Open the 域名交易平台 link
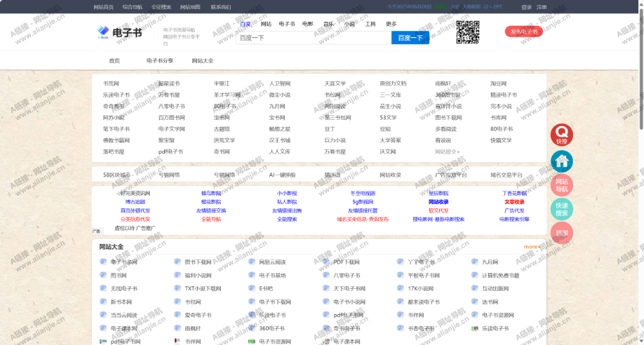Image resolution: width=644 pixels, height=345 pixels. point(506,175)
